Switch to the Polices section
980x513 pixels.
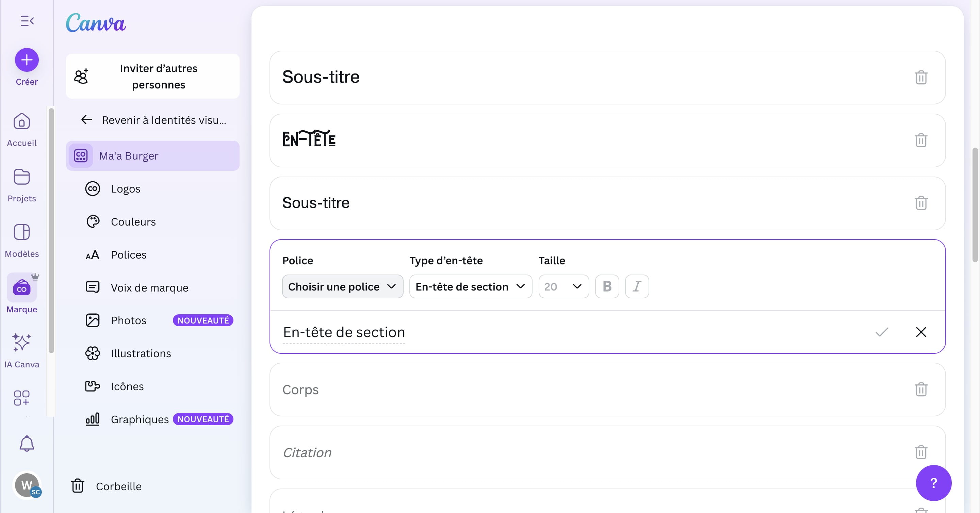coord(128,254)
